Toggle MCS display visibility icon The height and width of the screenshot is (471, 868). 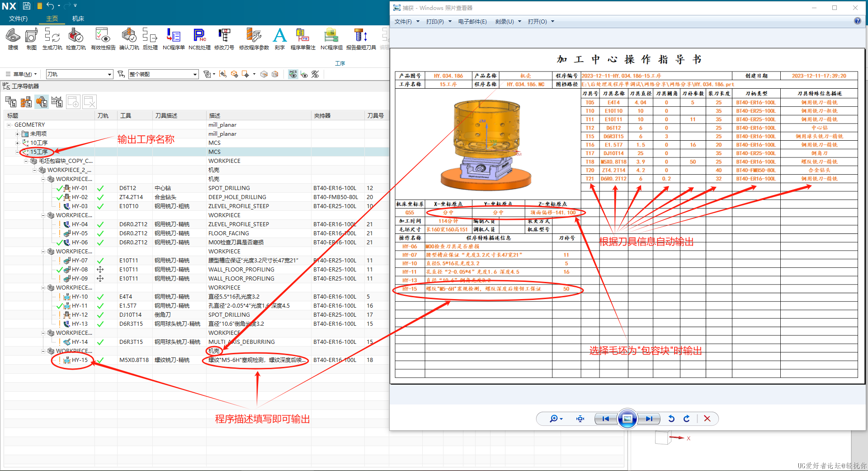point(293,74)
